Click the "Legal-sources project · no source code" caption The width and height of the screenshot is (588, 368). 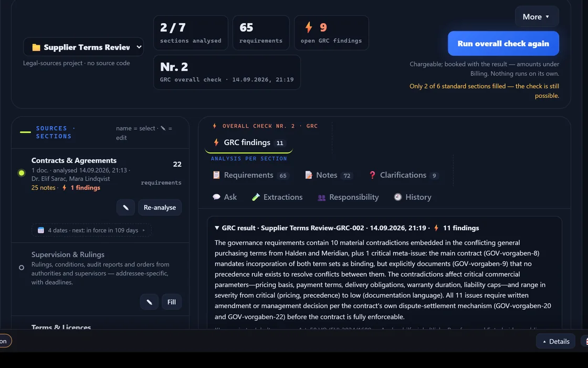point(77,63)
